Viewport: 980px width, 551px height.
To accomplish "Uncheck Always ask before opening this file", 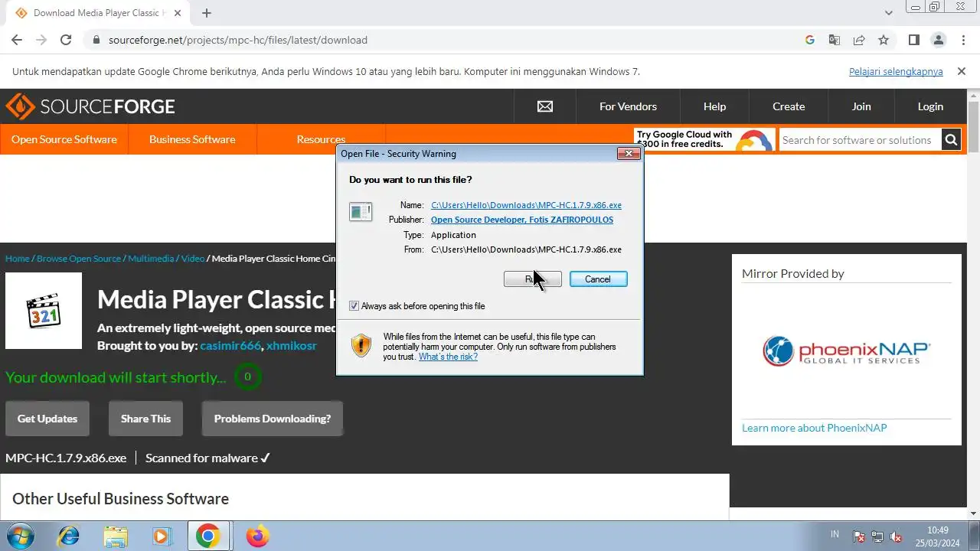I will (354, 306).
